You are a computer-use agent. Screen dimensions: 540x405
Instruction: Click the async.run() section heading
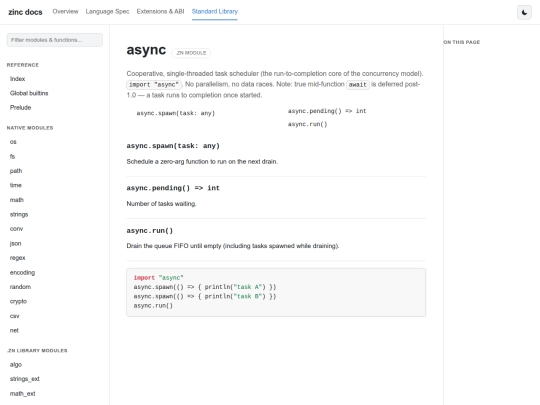pyautogui.click(x=150, y=230)
